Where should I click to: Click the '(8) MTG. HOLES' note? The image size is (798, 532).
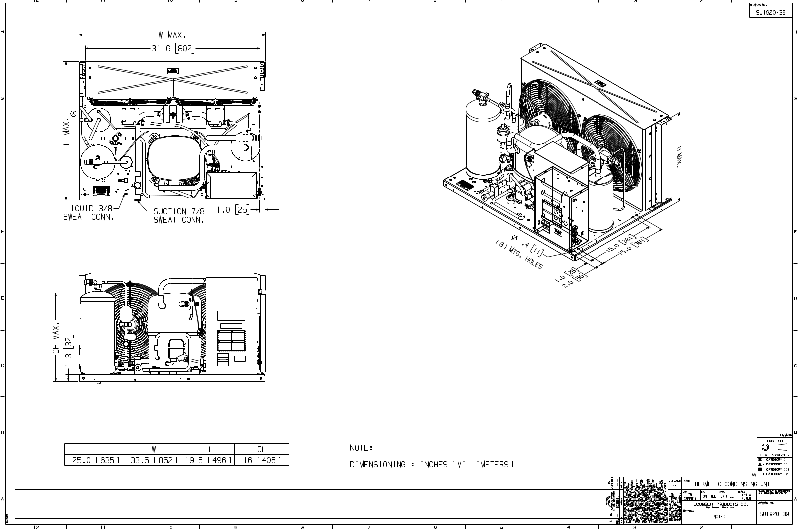[x=519, y=255]
